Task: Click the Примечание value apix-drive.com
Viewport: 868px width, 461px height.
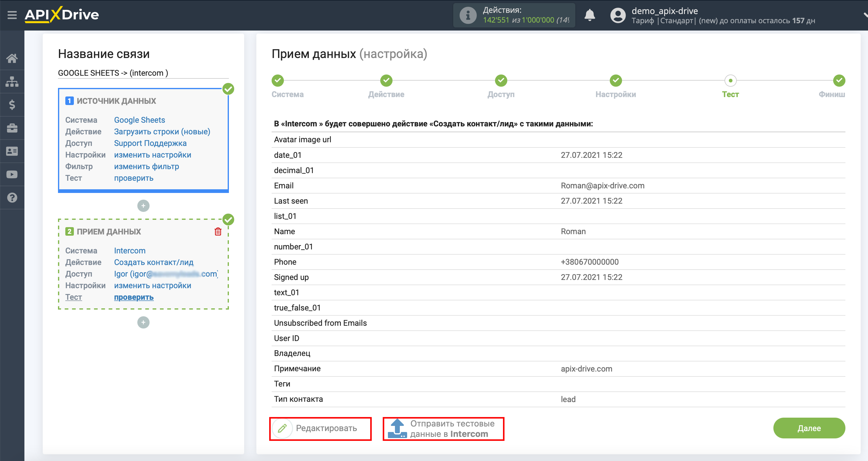Action: coord(586,369)
